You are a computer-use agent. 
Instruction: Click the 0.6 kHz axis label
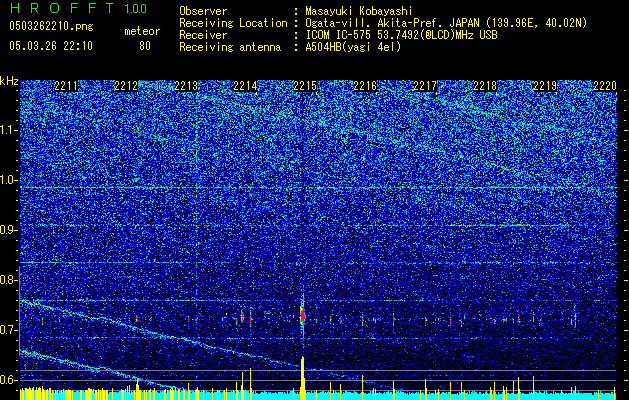pos(9,380)
